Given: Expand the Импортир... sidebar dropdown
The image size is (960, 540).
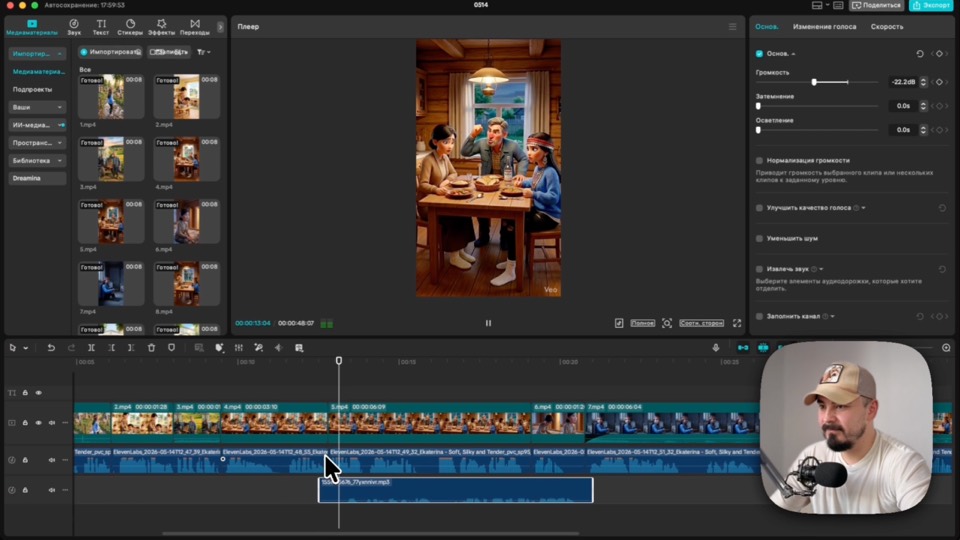Looking at the screenshot, I should (x=59, y=54).
